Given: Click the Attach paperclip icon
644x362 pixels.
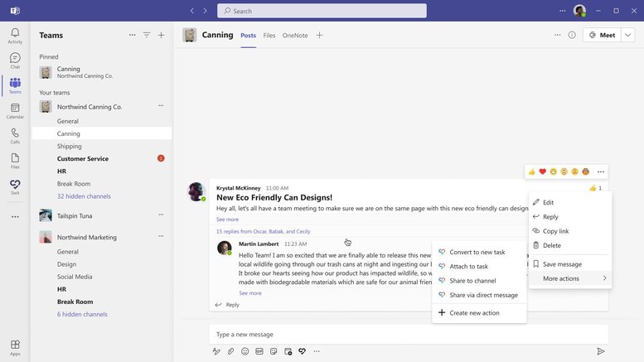Looking at the screenshot, I should coord(230,351).
